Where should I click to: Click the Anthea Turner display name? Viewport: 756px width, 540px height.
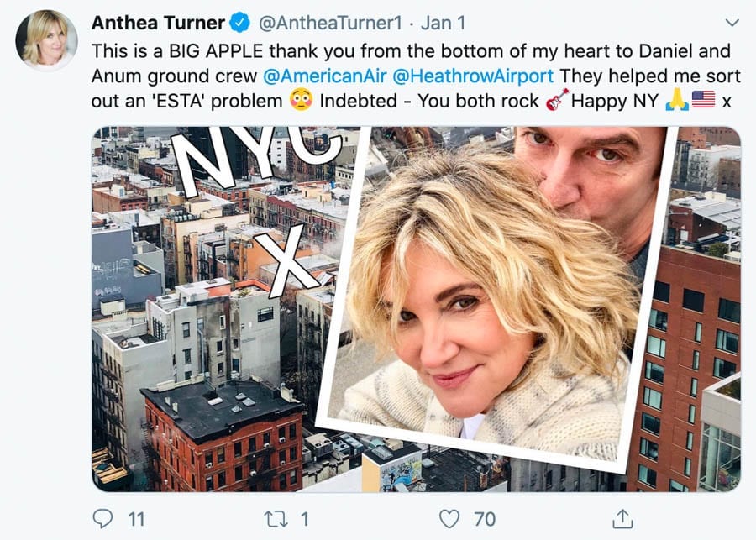coord(158,23)
